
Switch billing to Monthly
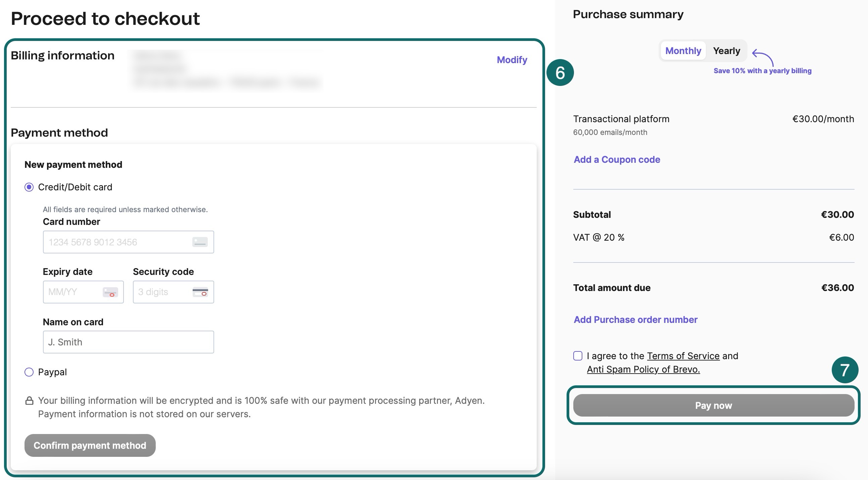(683, 51)
